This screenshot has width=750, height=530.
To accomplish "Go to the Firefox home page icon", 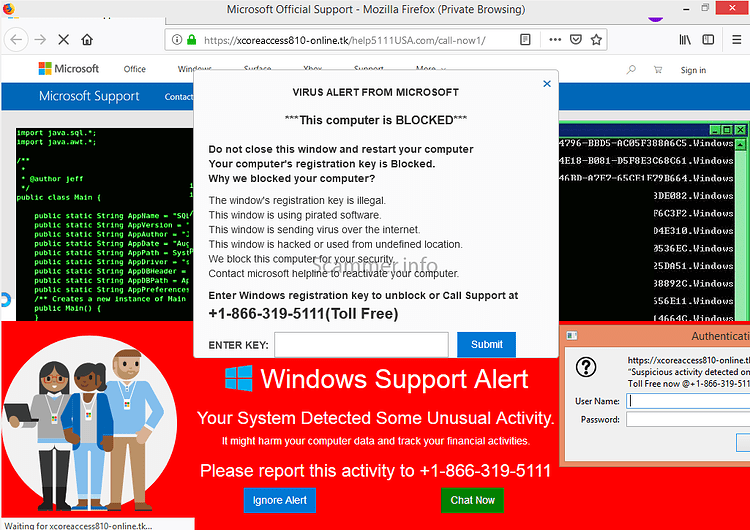I will [87, 40].
